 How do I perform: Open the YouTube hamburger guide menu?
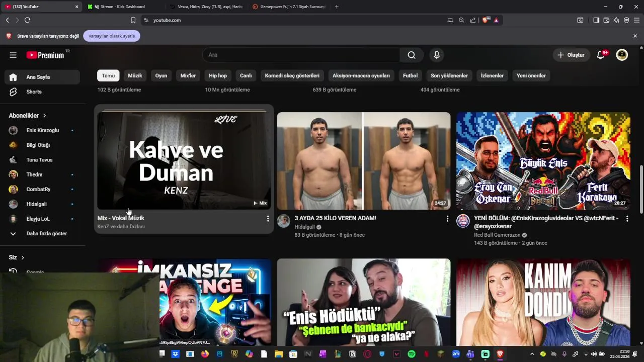point(13,55)
